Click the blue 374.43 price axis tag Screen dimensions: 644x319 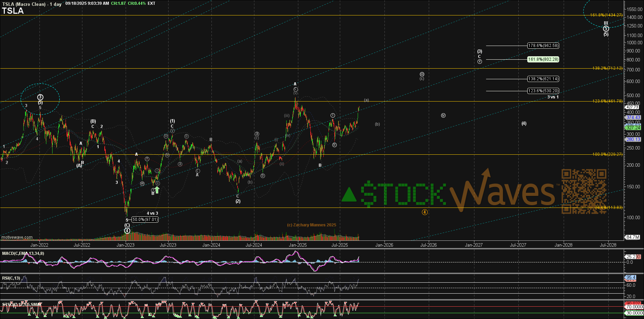[633, 117]
